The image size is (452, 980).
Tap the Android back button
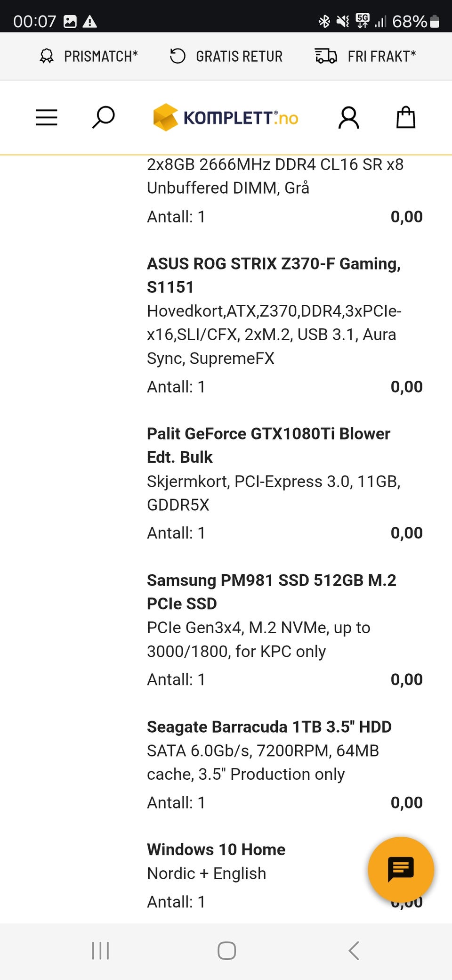(354, 950)
